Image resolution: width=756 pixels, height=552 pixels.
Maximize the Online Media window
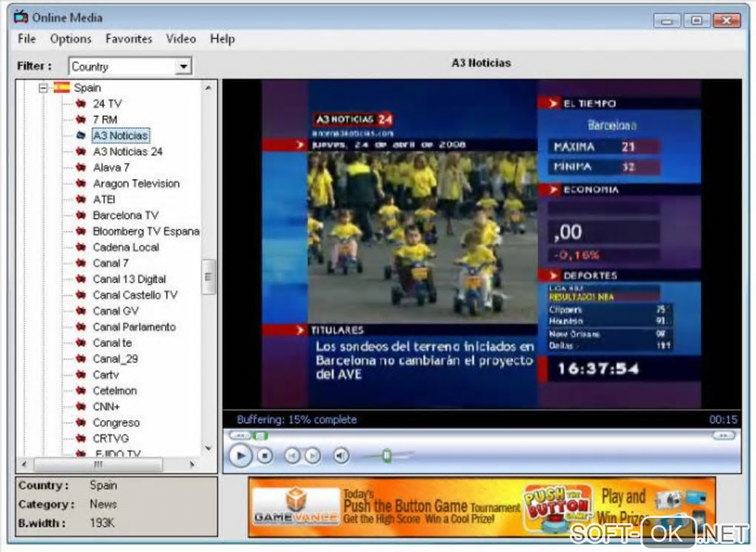(x=697, y=20)
